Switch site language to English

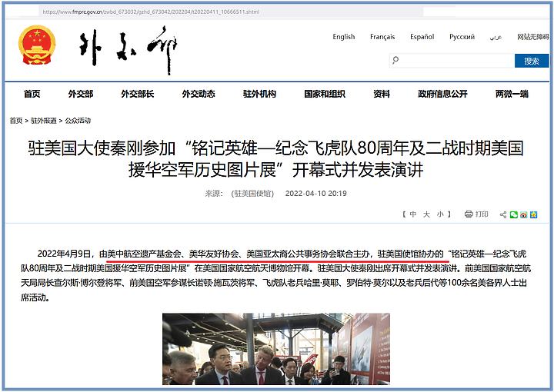pyautogui.click(x=343, y=37)
